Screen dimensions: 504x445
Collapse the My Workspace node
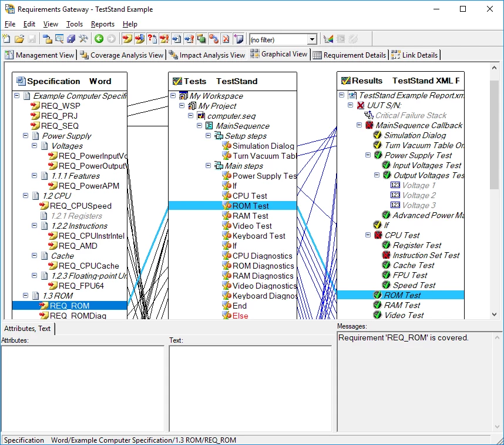173,96
